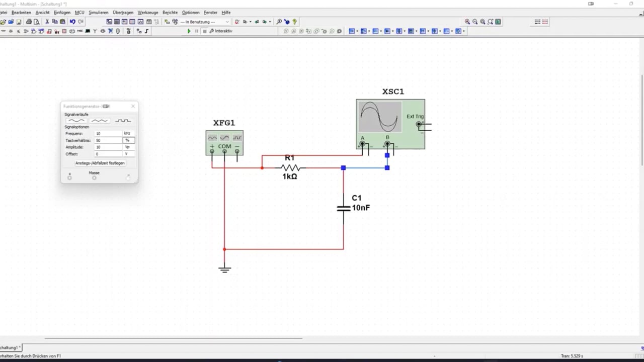
Task: Select capacitor C1 10nF
Action: pos(344,208)
